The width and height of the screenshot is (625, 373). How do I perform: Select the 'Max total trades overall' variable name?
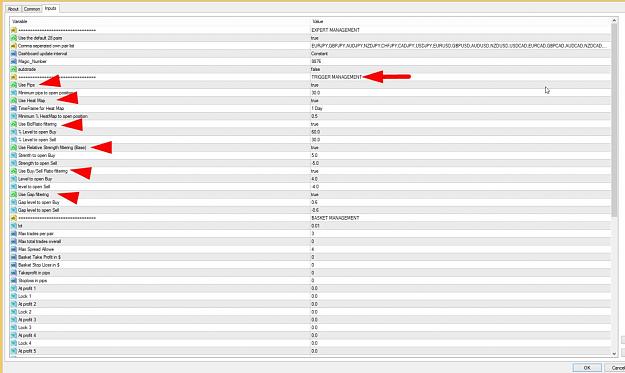[x=40, y=241]
